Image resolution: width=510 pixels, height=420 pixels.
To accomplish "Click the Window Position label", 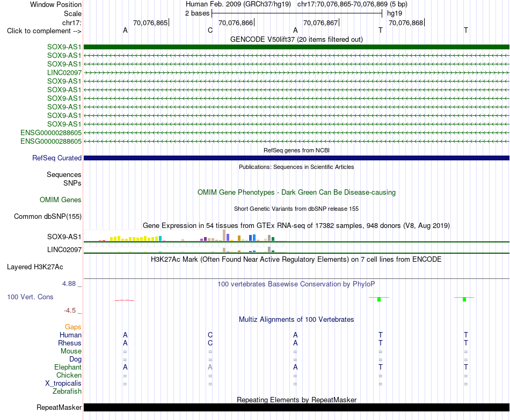I will 56,4.
